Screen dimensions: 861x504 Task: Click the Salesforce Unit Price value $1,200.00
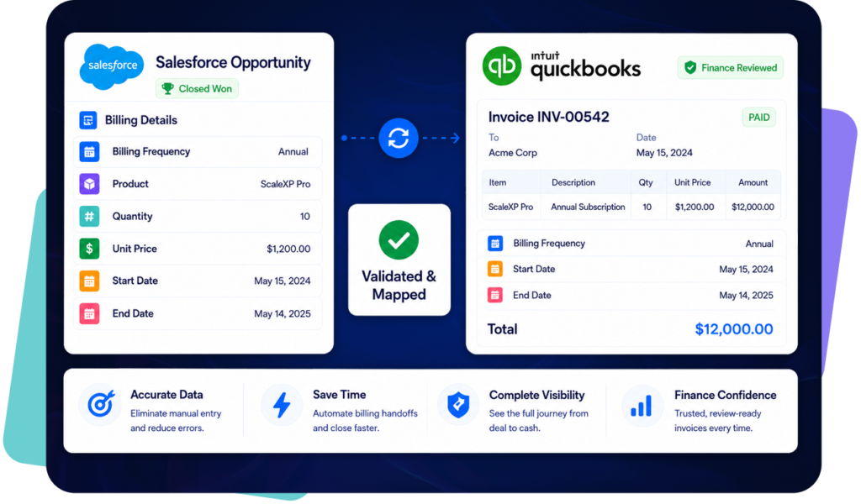pyautogui.click(x=289, y=249)
